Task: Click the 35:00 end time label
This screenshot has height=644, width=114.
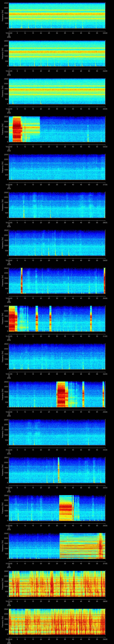Action: (x=105, y=488)
